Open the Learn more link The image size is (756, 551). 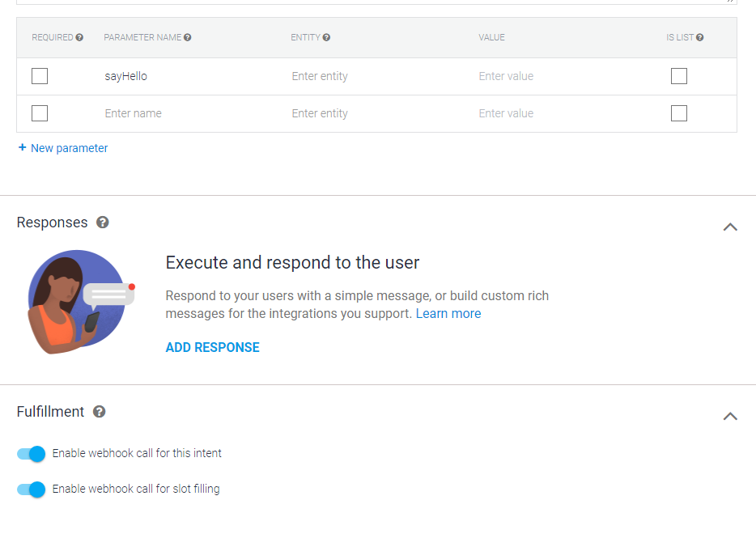(x=448, y=314)
